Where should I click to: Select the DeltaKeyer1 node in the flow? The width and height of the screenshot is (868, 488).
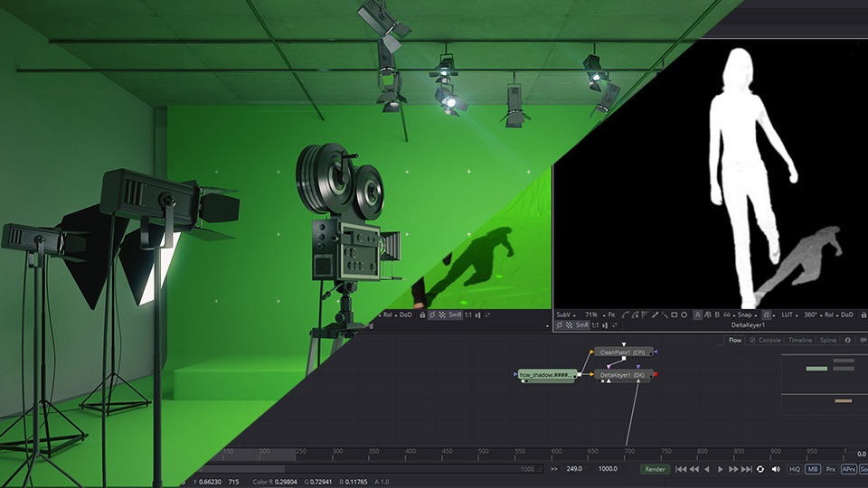pyautogui.click(x=622, y=374)
